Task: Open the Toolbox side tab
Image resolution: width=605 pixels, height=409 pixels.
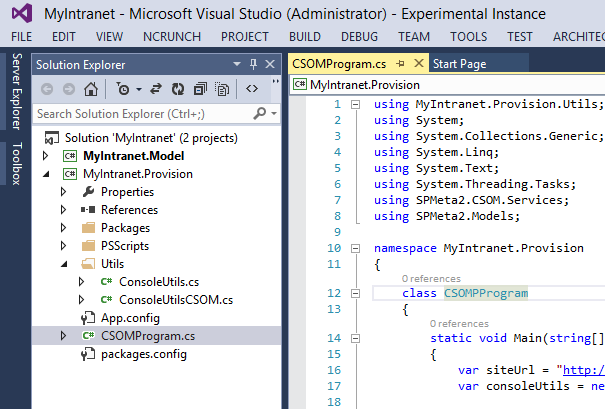Action: click(x=17, y=164)
